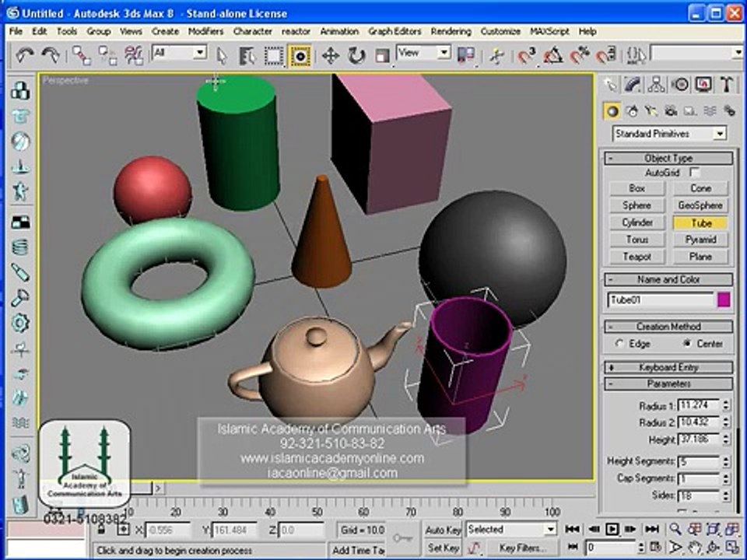
Task: Choose the Select Object arrow tool
Action: pos(222,56)
